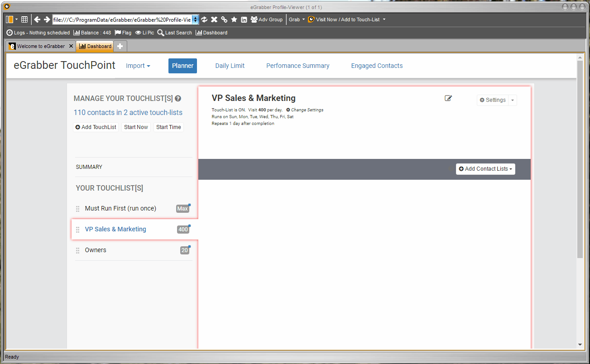The height and width of the screenshot is (364, 590).
Task: Click the Settings button
Action: coord(493,100)
